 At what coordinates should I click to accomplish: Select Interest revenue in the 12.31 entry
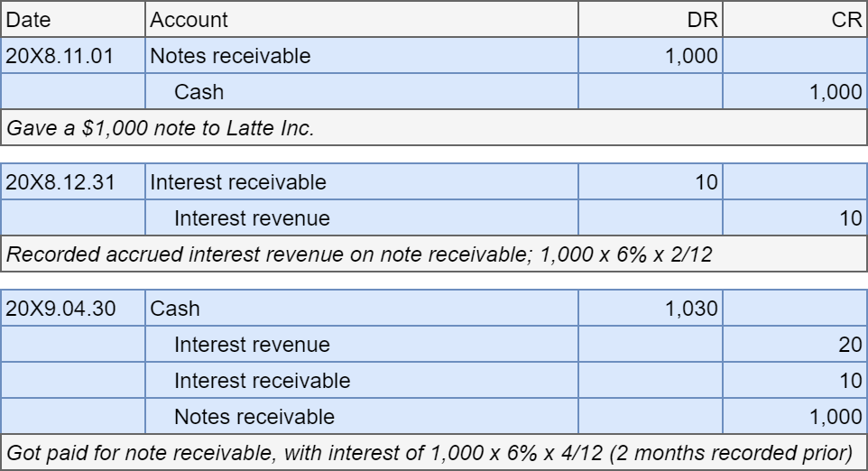362,217
